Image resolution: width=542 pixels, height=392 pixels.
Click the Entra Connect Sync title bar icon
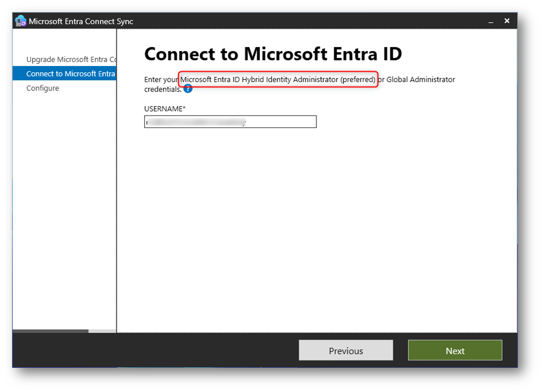21,21
